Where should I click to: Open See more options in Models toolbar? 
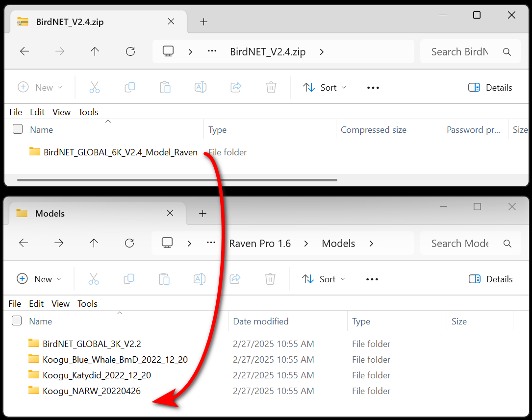tap(372, 279)
